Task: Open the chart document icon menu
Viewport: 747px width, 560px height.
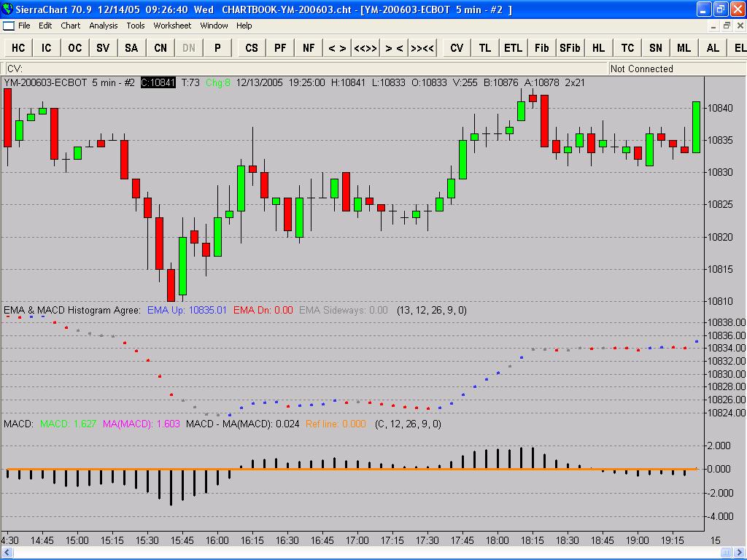Action: [8, 26]
